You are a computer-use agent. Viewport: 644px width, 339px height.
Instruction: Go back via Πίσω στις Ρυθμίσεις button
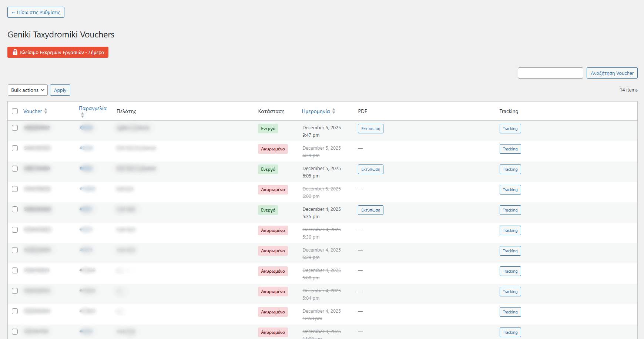click(36, 12)
